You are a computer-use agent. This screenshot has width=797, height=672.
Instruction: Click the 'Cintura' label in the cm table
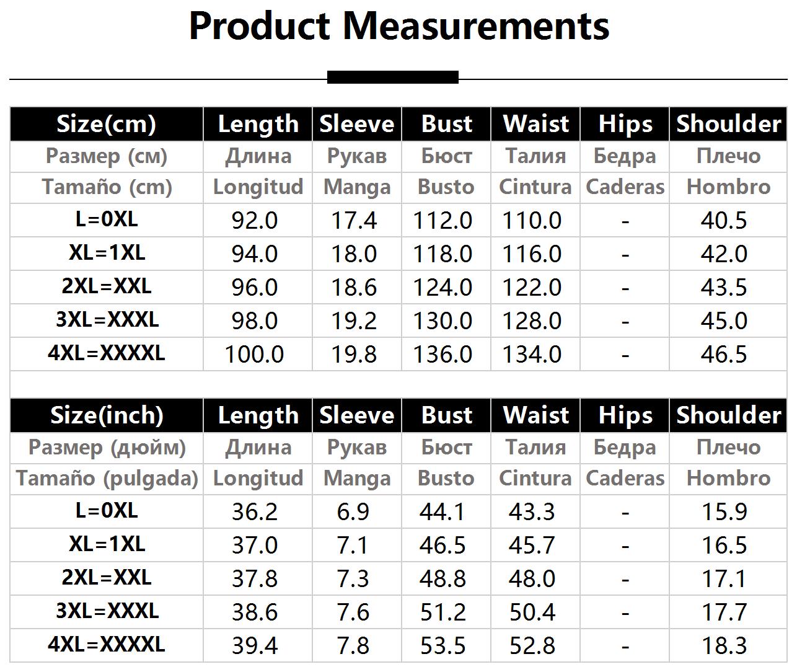click(x=535, y=187)
